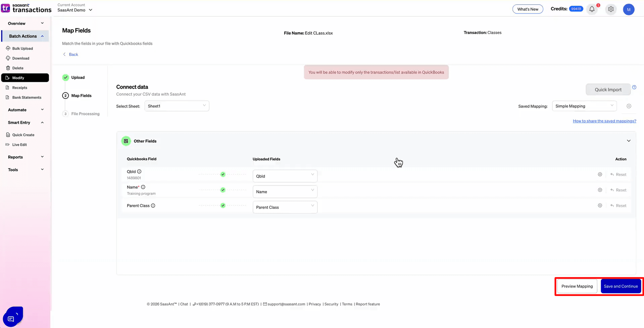The width and height of the screenshot is (644, 328).
Task: Click the info icon next to QbId
Action: (x=140, y=171)
